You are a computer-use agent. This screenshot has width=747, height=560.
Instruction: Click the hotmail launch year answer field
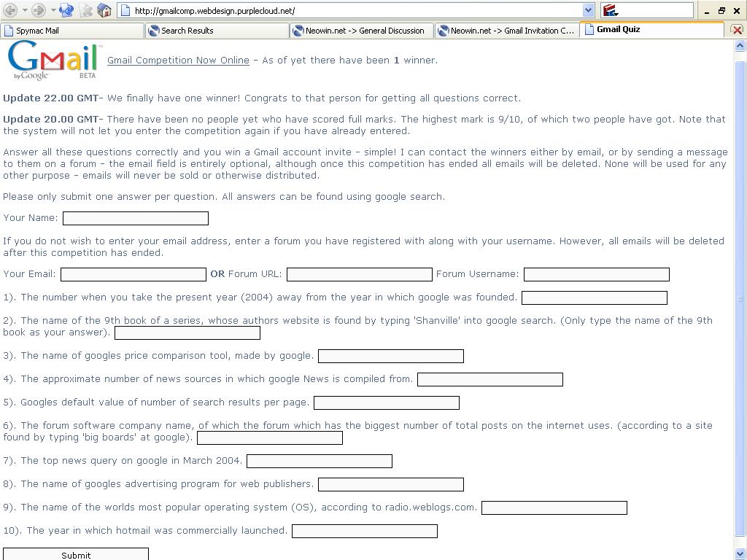(365, 531)
